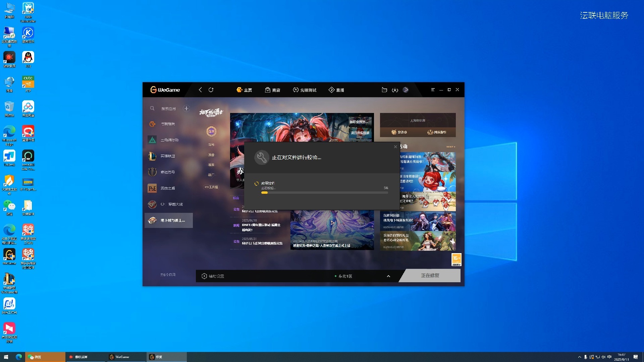Select 命运方舟 in the game list
644x362 pixels.
pyautogui.click(x=169, y=172)
